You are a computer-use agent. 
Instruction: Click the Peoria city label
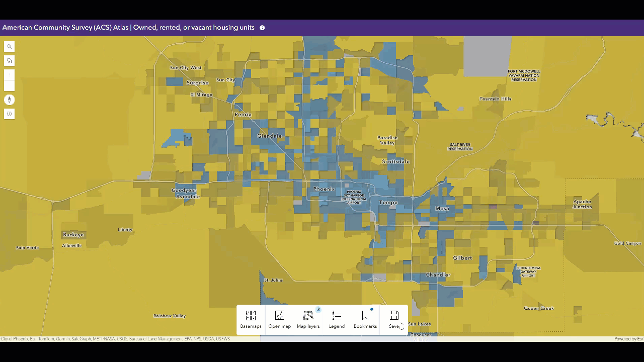coord(243,115)
